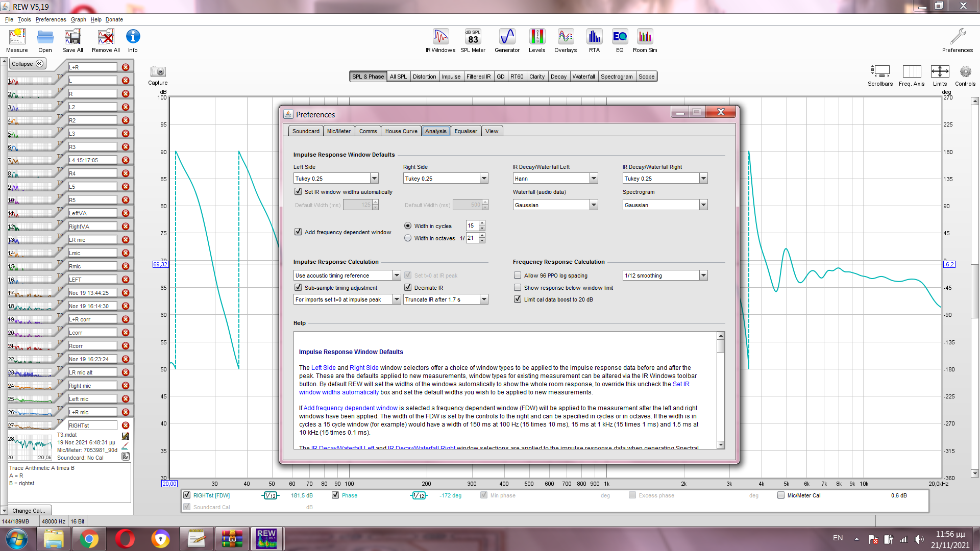Expand the 1/12 smoothing dropdown

[703, 275]
